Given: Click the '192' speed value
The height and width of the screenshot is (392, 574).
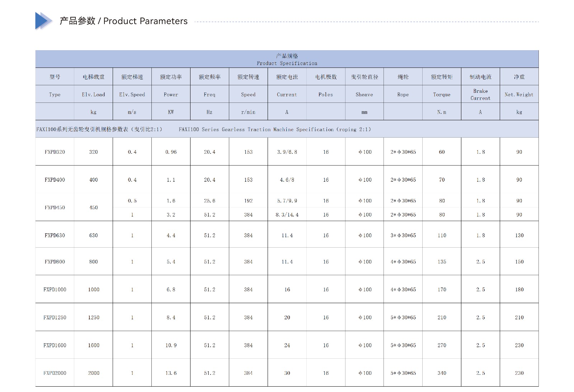Looking at the screenshot, I should pos(248,201).
